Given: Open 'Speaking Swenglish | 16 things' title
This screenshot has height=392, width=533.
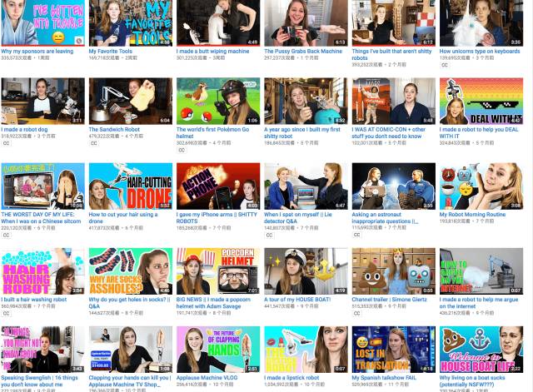Looking at the screenshot, I should tap(39, 381).
